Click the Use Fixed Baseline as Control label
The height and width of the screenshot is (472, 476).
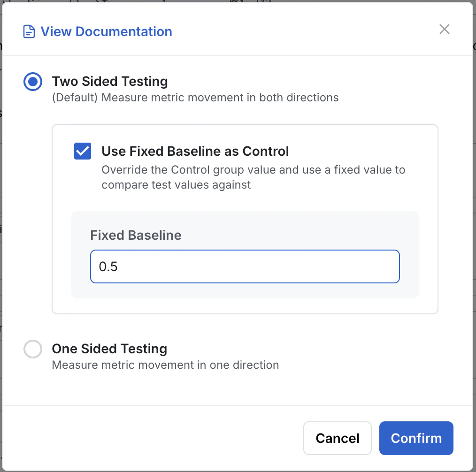pyautogui.click(x=195, y=151)
